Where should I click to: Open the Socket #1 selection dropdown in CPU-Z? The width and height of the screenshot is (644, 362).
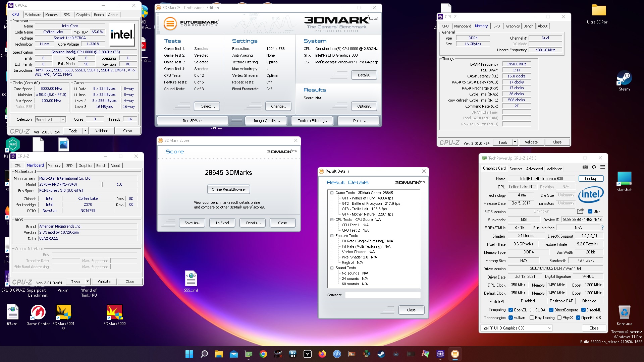tap(50, 120)
